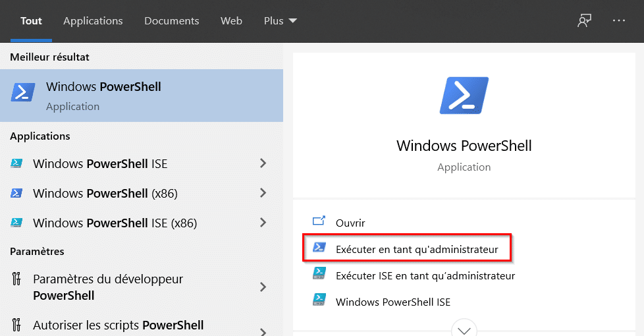
Task: Click the Windows PowerShell (x86) app icon
Action: 16,193
